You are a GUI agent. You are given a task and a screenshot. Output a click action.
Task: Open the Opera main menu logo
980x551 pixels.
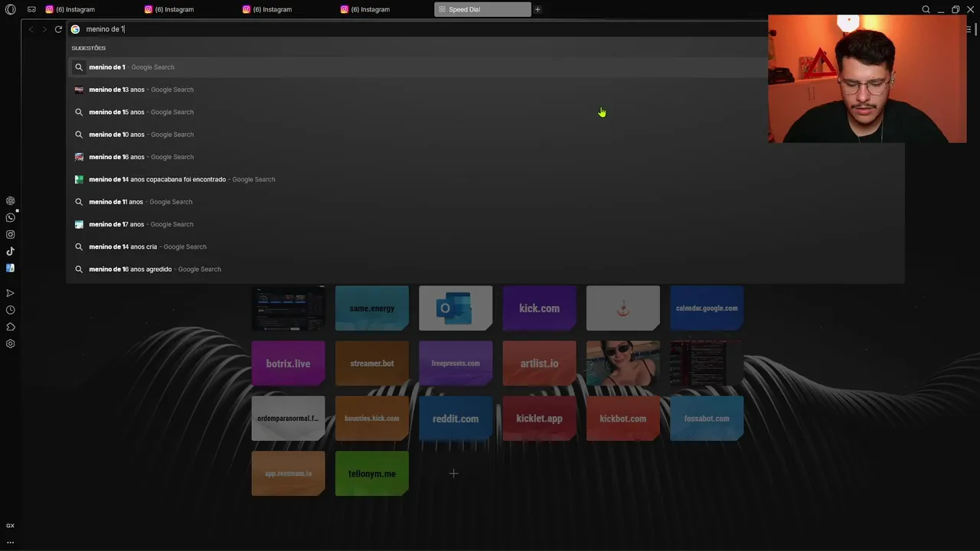[10, 9]
